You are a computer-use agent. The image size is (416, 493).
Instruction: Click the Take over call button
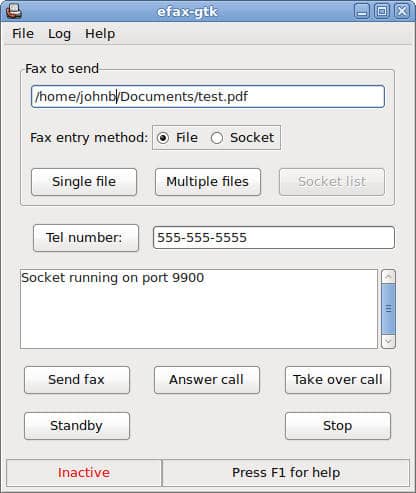338,380
